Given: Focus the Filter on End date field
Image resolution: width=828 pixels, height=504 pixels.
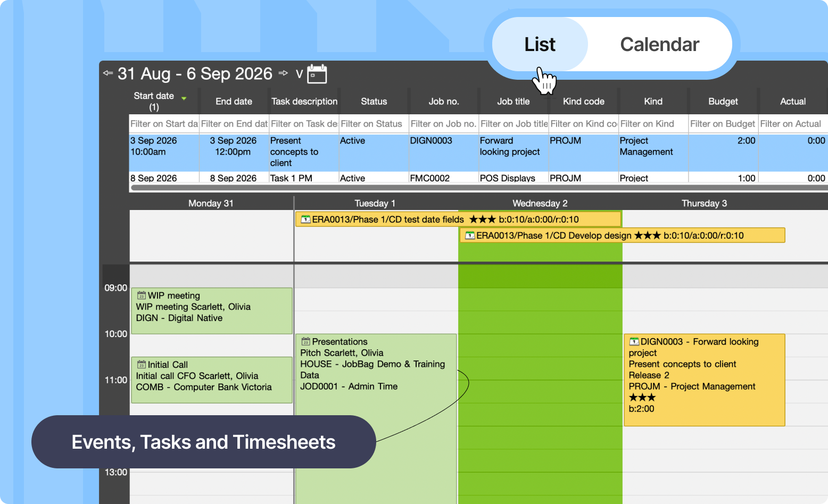Looking at the screenshot, I should tap(234, 124).
